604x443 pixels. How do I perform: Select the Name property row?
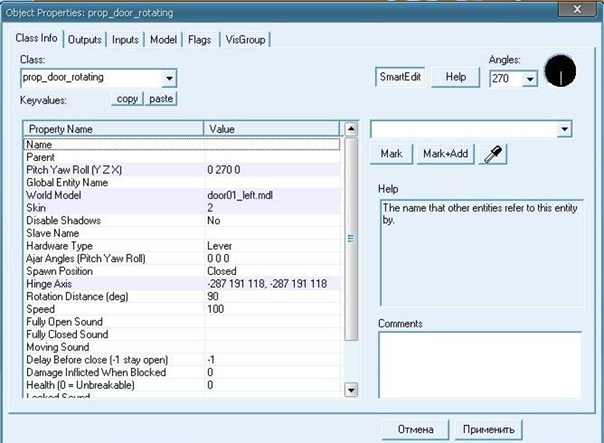point(182,144)
